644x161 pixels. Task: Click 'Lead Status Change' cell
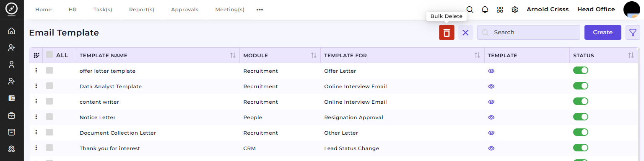(351, 148)
